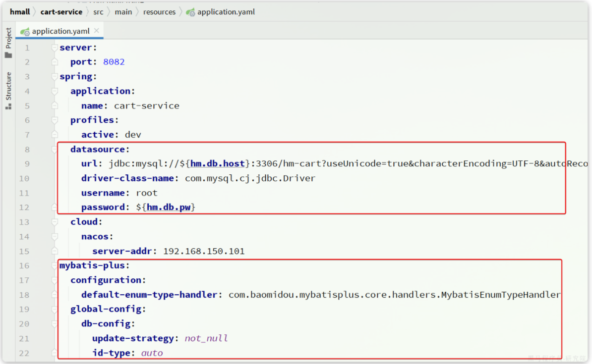
Task: Collapse the application block fold marker
Action: point(55,91)
